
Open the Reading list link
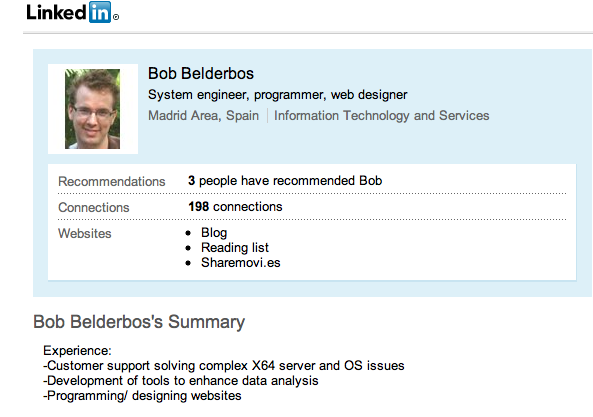tap(235, 248)
